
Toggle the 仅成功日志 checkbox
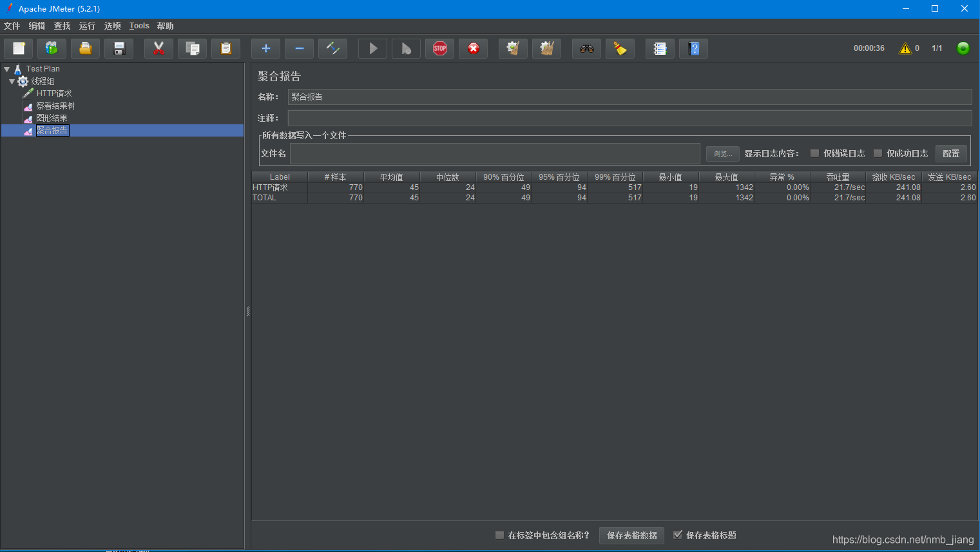point(878,153)
